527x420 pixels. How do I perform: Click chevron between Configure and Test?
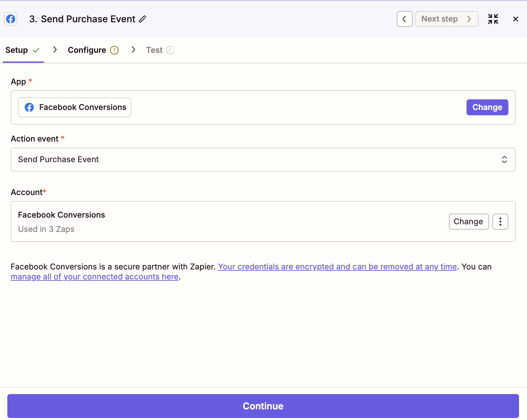pos(133,50)
